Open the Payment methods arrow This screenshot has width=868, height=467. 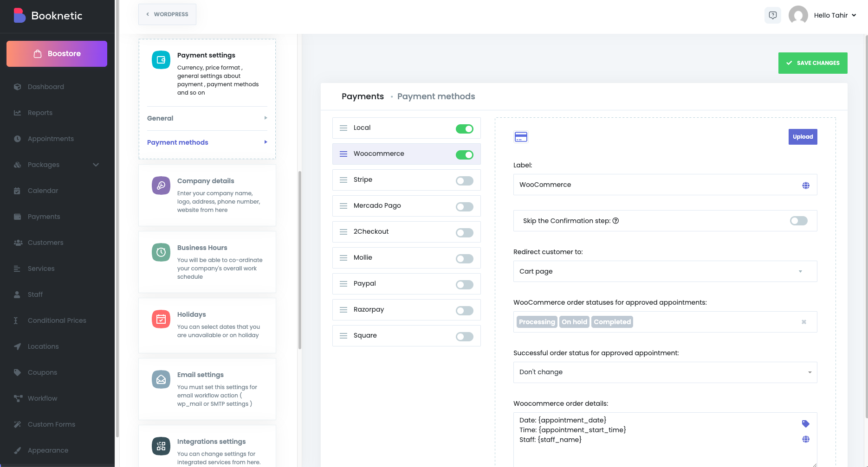tap(266, 142)
